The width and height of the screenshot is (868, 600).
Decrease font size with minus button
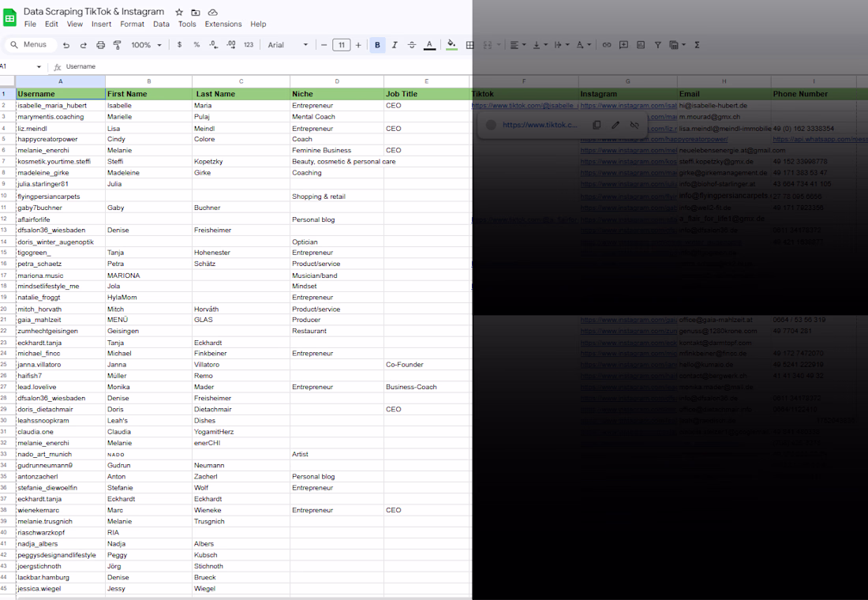[324, 45]
